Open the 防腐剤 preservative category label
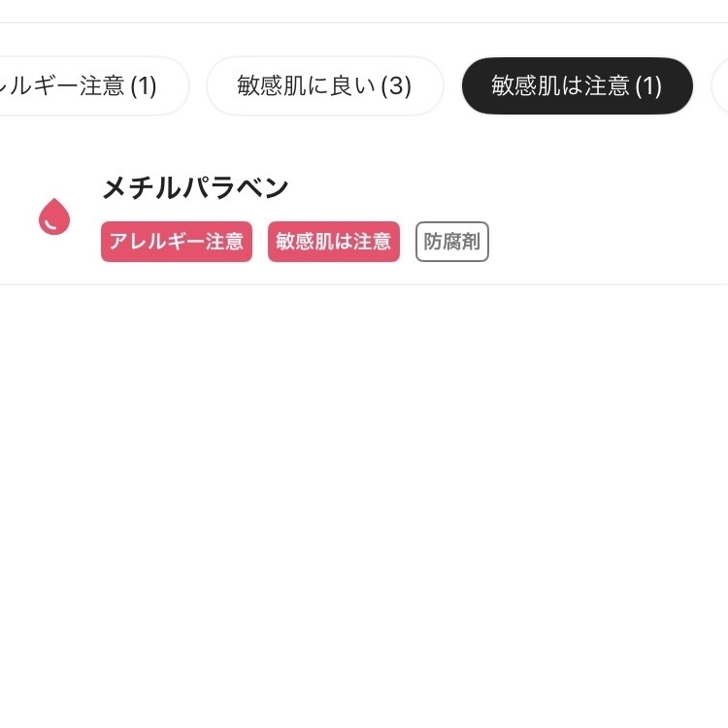Image resolution: width=728 pixels, height=728 pixels. coord(451,242)
